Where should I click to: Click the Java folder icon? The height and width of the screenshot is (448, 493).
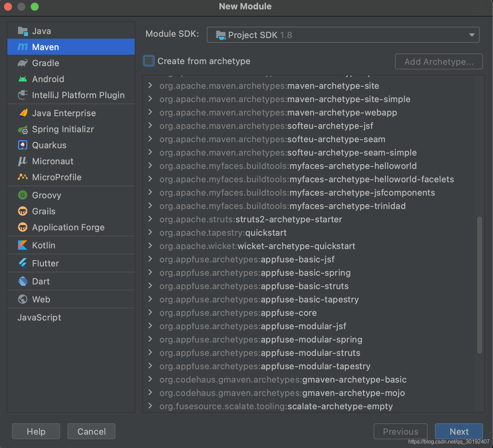coord(23,31)
